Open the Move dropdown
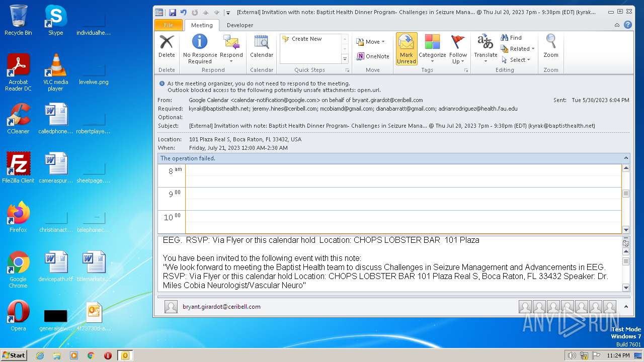 pyautogui.click(x=370, y=42)
